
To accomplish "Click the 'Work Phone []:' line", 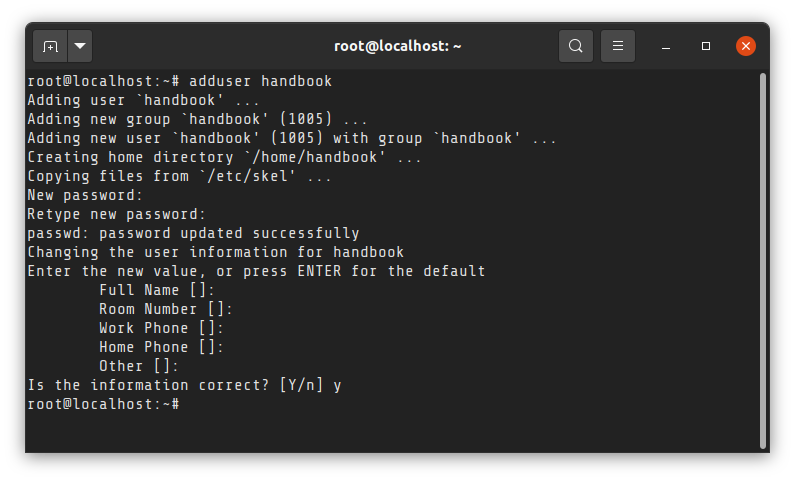I will click(161, 328).
